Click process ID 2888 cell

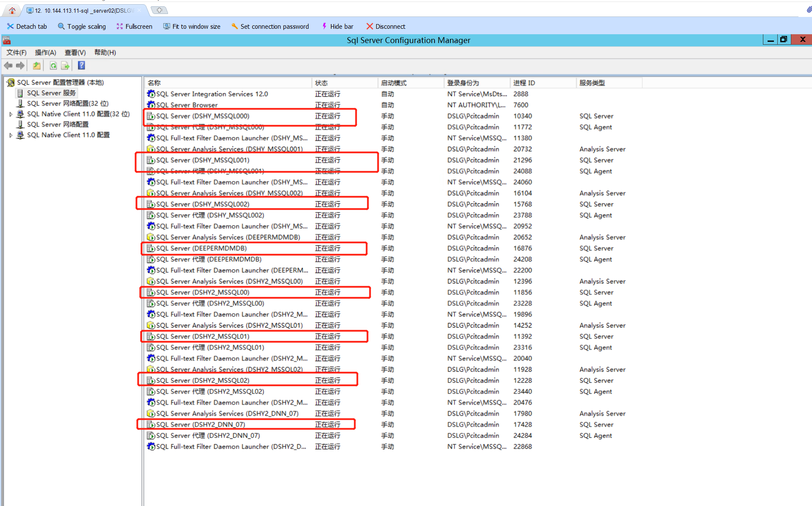click(x=521, y=94)
